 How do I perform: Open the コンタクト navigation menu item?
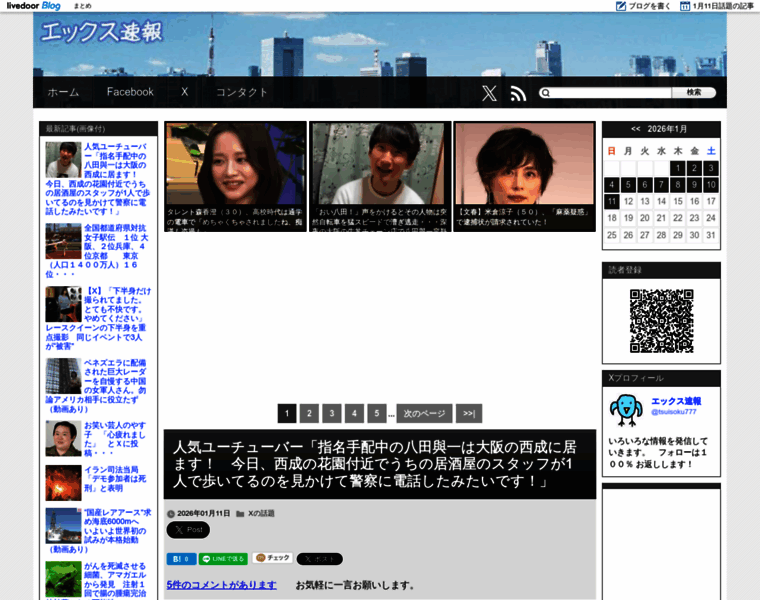pos(242,92)
